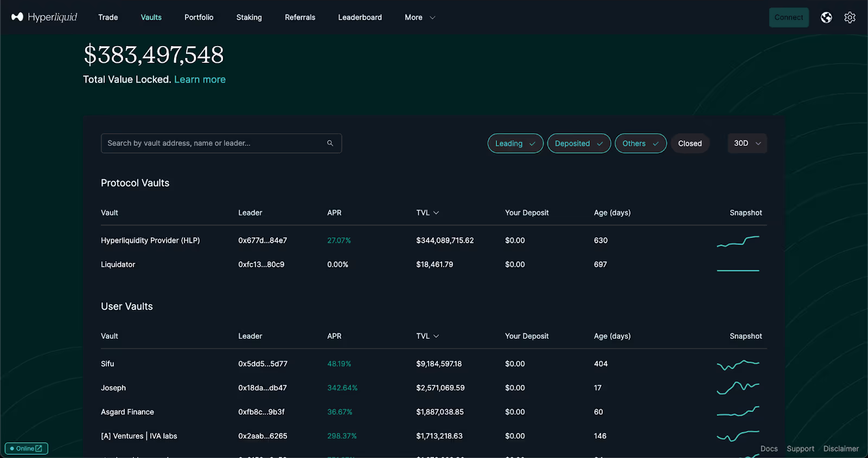Click leader address 0x18da...db47
Viewport: 868px width, 458px height.
point(263,388)
